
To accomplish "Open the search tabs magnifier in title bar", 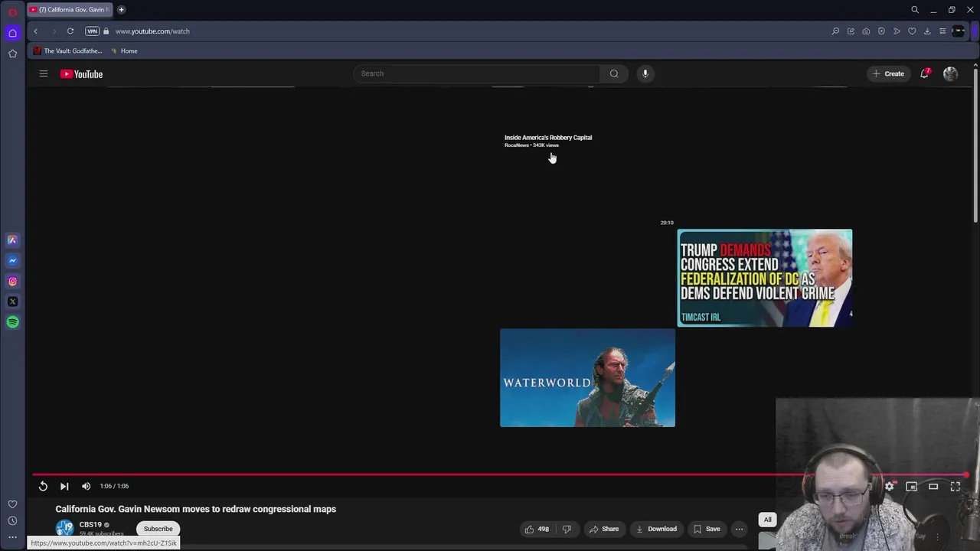I will (915, 10).
